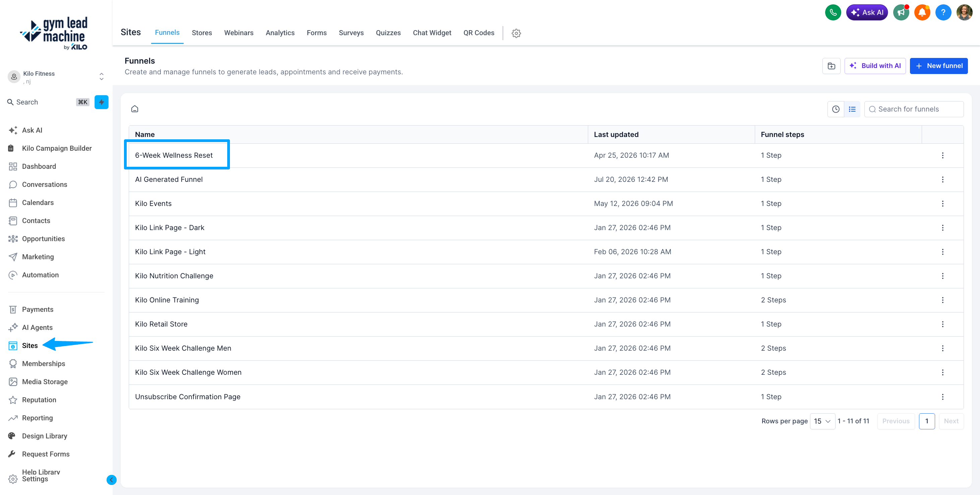Open options menu for Kilo Retail Store
Viewport: 980px width, 495px height.
(x=943, y=324)
